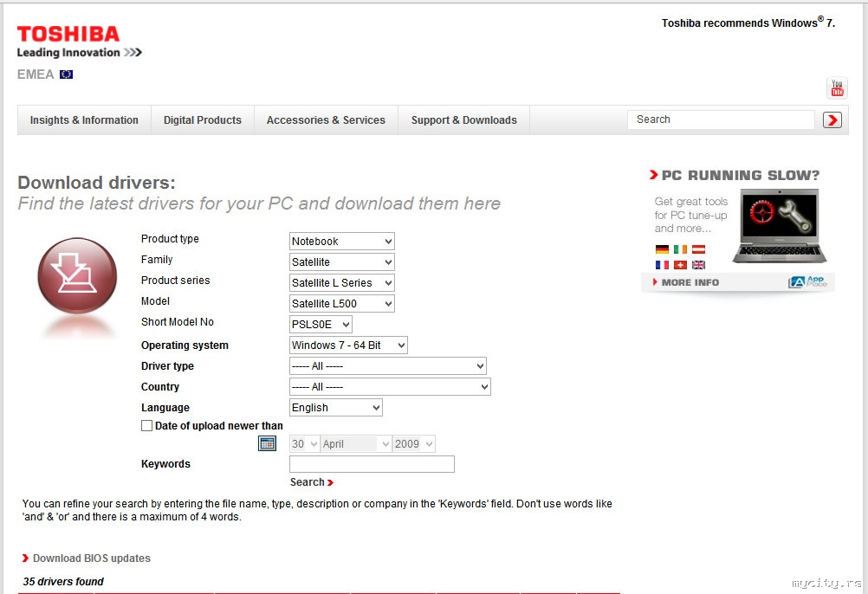Viewport: 868px width, 594px height.
Task: Open the year dropdown showing 2009
Action: coord(414,443)
